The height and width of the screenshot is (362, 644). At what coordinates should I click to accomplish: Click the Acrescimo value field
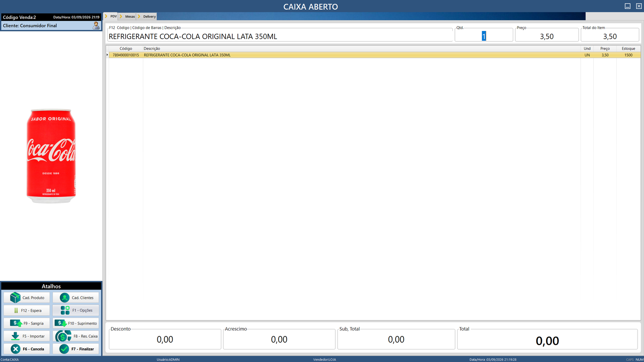click(279, 339)
